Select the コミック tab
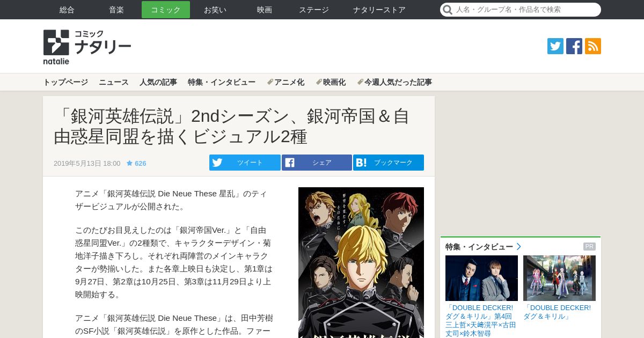The width and height of the screenshot is (644, 338). 166,10
